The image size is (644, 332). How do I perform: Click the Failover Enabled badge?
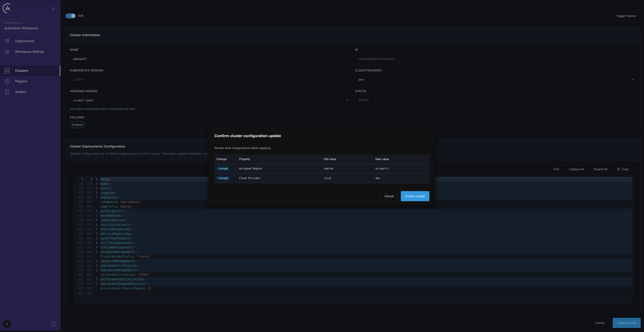(77, 125)
